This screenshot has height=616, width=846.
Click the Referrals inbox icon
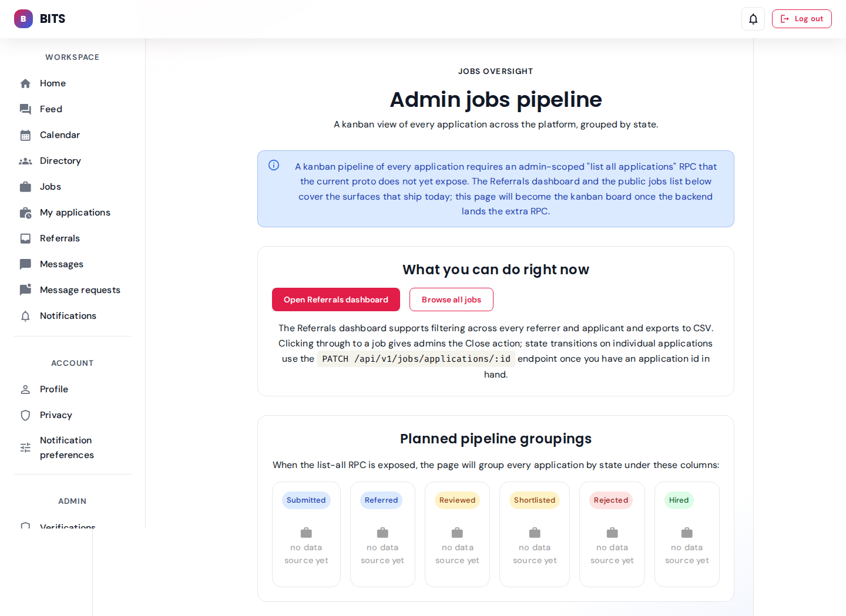(x=25, y=238)
